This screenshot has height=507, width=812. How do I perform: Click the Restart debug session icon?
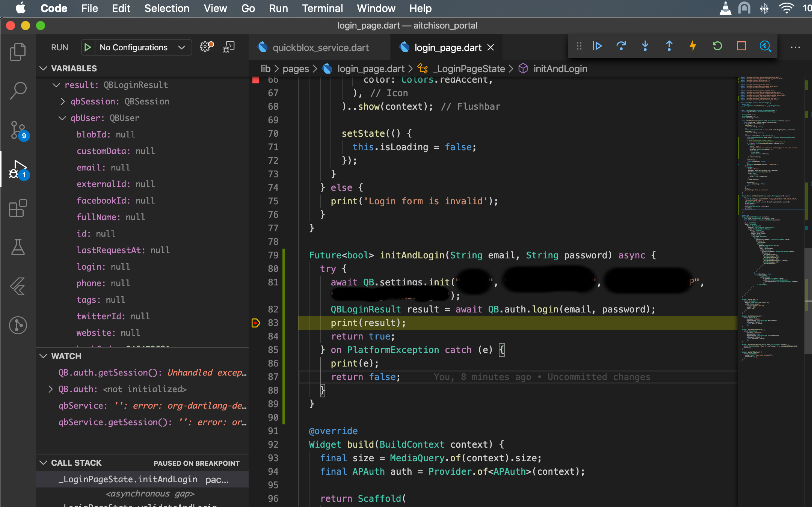pos(717,46)
